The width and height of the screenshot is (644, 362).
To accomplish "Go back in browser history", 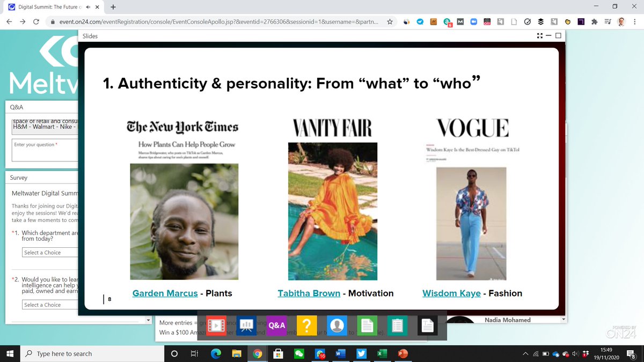I will 10,22.
